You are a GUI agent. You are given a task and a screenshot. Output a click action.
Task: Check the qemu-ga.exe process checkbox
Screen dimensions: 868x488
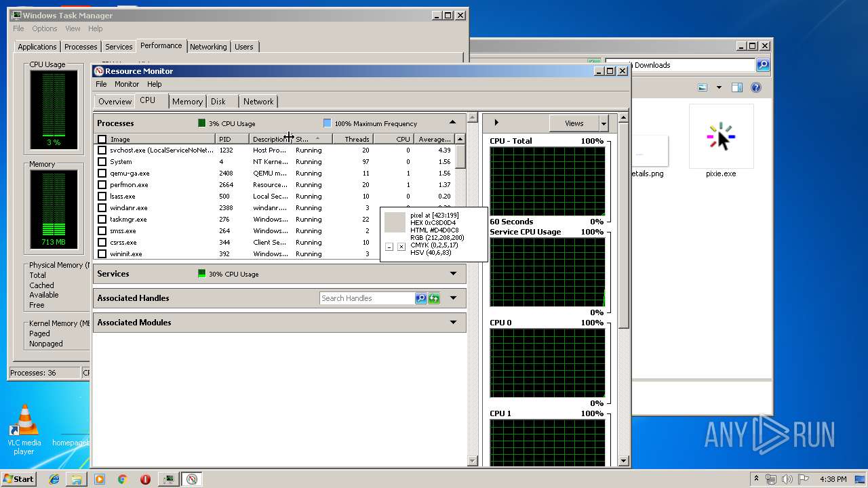(x=102, y=174)
